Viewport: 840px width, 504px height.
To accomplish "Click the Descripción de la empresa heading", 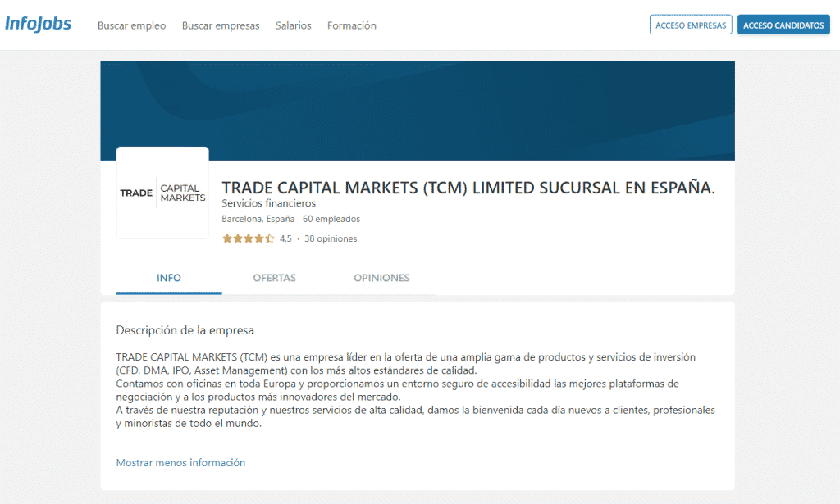I will (x=185, y=330).
